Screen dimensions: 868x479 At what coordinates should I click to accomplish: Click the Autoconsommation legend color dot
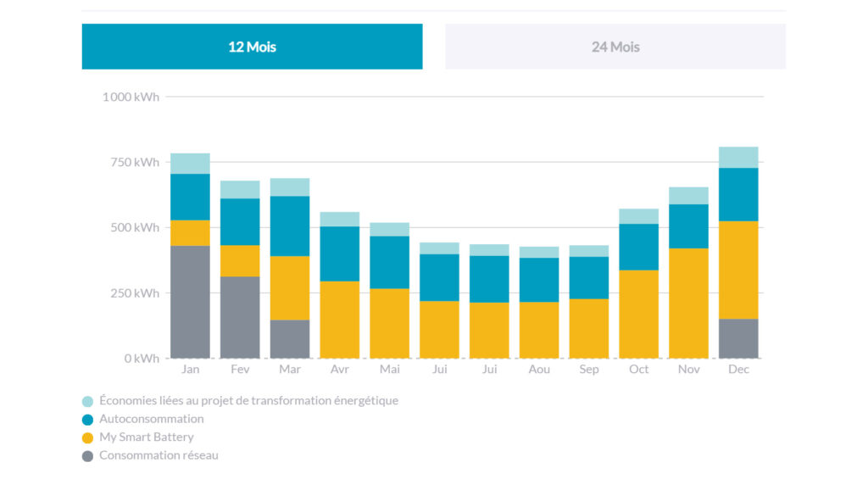pyautogui.click(x=88, y=420)
